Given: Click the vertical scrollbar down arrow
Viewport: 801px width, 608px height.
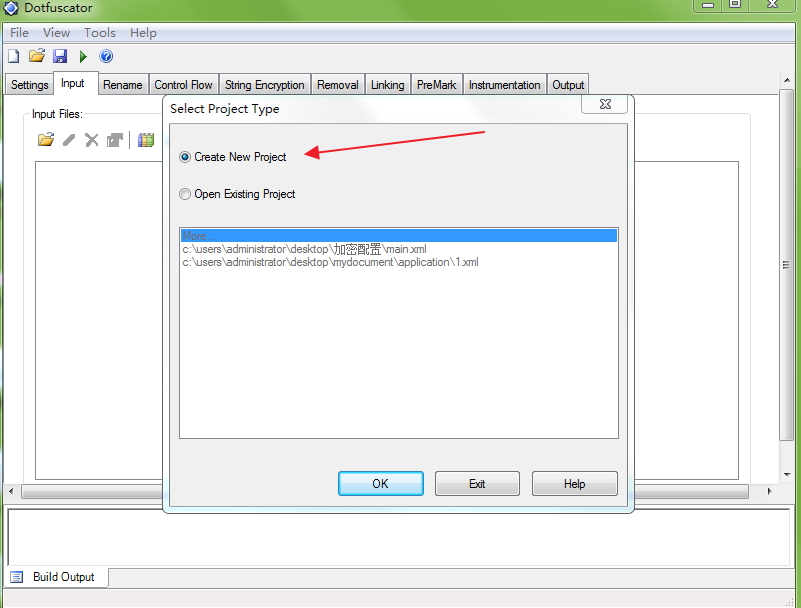Looking at the screenshot, I should pos(787,475).
